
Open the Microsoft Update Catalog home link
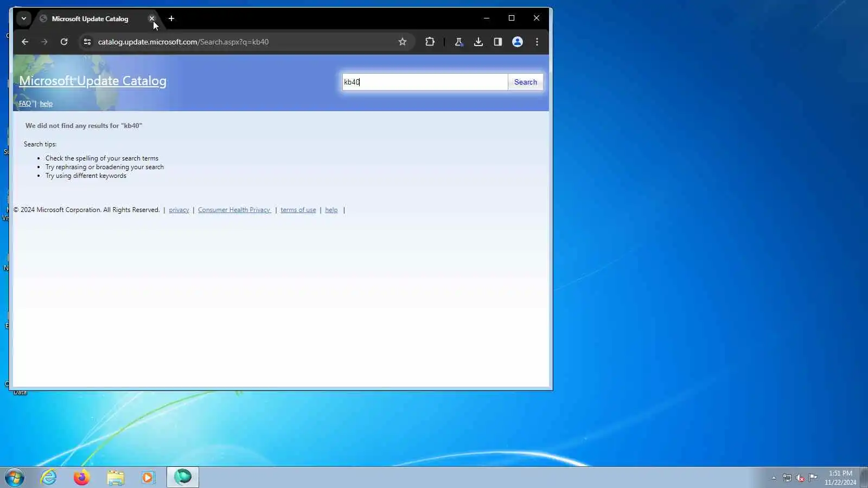click(x=93, y=81)
